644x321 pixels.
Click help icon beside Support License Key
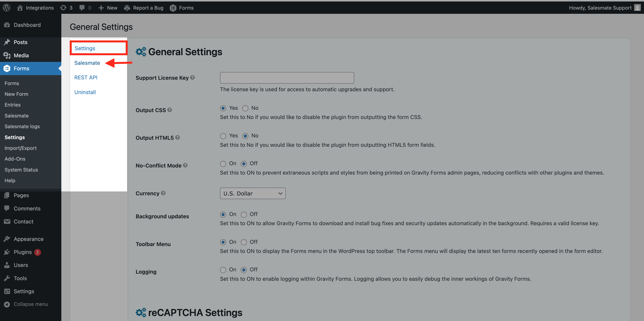point(192,77)
